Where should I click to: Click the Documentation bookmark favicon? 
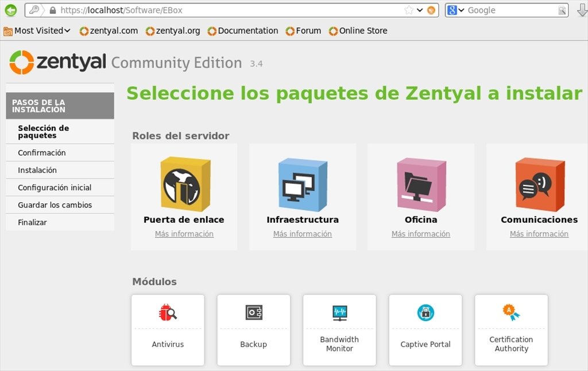pyautogui.click(x=212, y=31)
